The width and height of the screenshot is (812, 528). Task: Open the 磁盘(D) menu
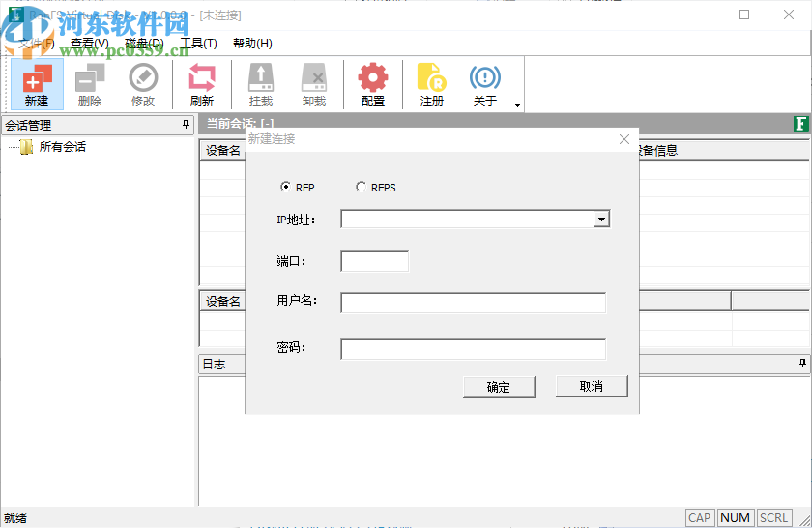coord(144,44)
